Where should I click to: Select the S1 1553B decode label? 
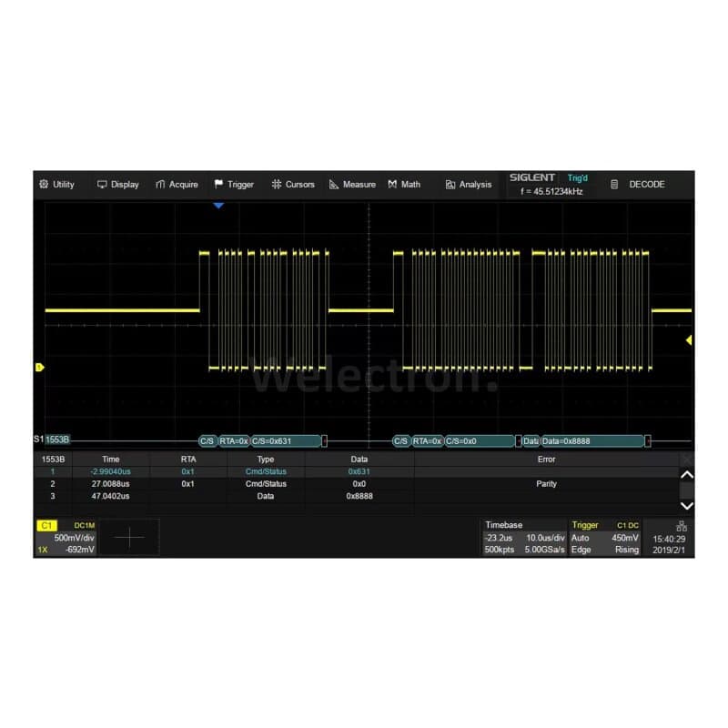[53, 440]
